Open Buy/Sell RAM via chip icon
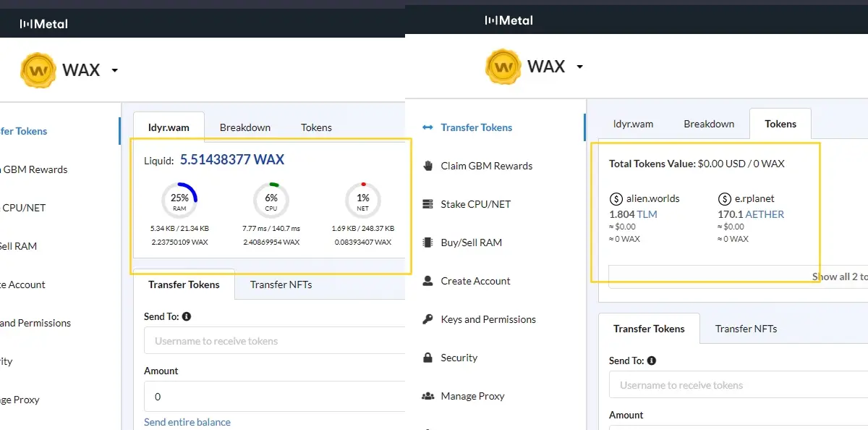This screenshot has width=868, height=430. click(x=427, y=243)
